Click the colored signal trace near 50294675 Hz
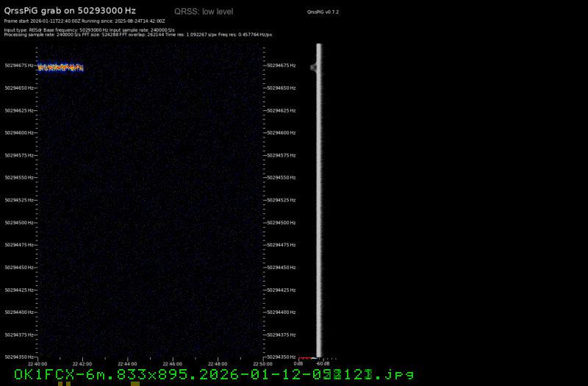Screen dimensions: 588x386 pyautogui.click(x=60, y=68)
